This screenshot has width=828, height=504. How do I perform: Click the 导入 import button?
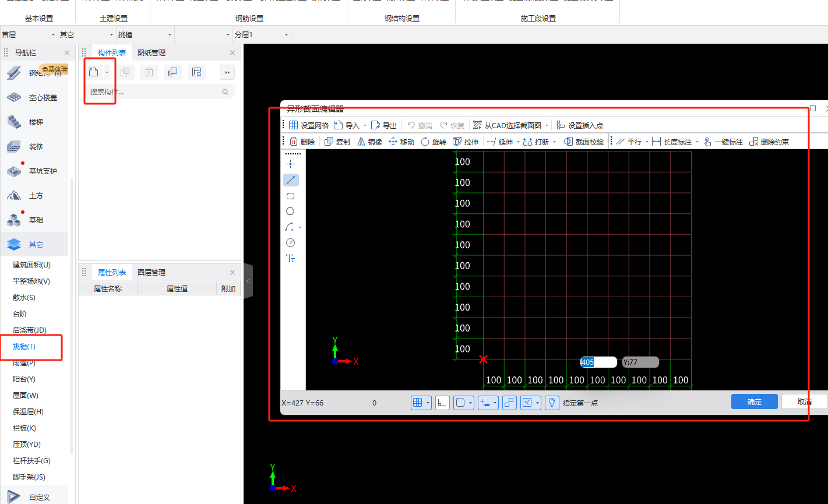(347, 125)
